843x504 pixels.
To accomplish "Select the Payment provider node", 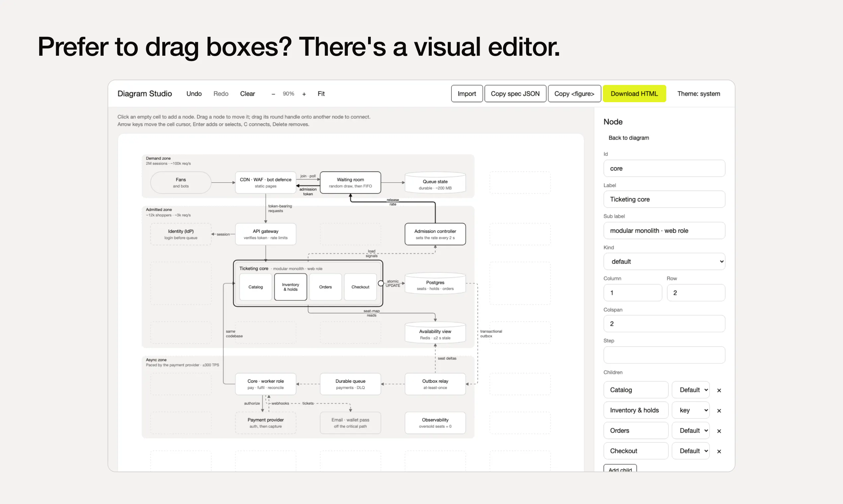I will [x=266, y=423].
